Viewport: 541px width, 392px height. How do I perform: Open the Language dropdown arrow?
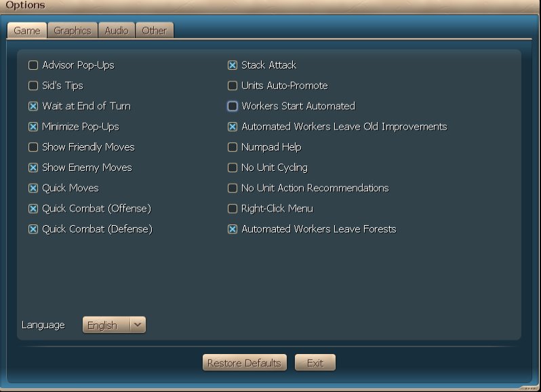[x=138, y=325]
